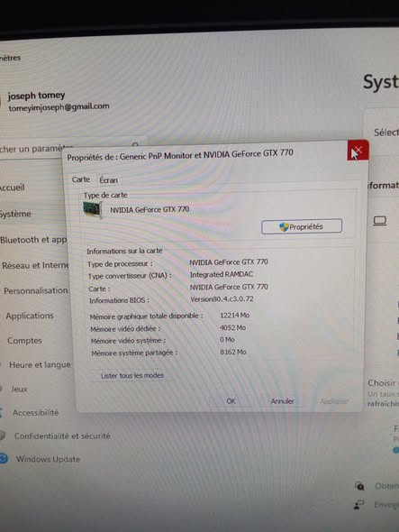
Task: Switch to the Écran tab
Action: tap(108, 180)
